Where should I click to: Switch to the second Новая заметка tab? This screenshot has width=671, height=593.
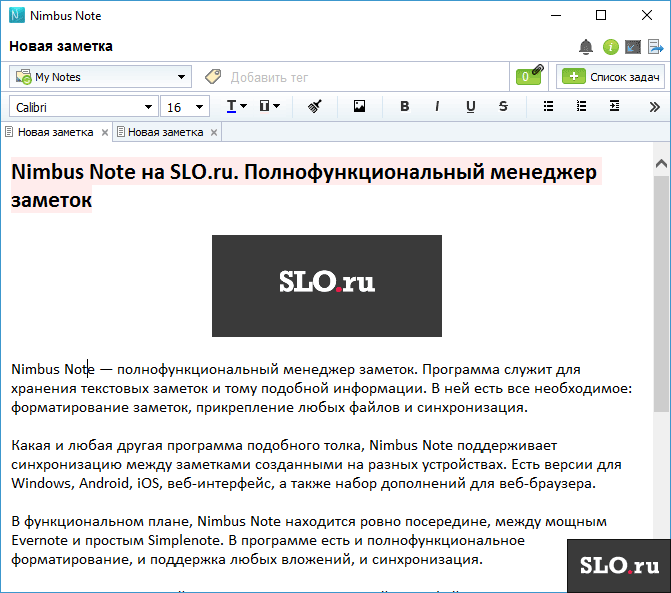pos(166,132)
